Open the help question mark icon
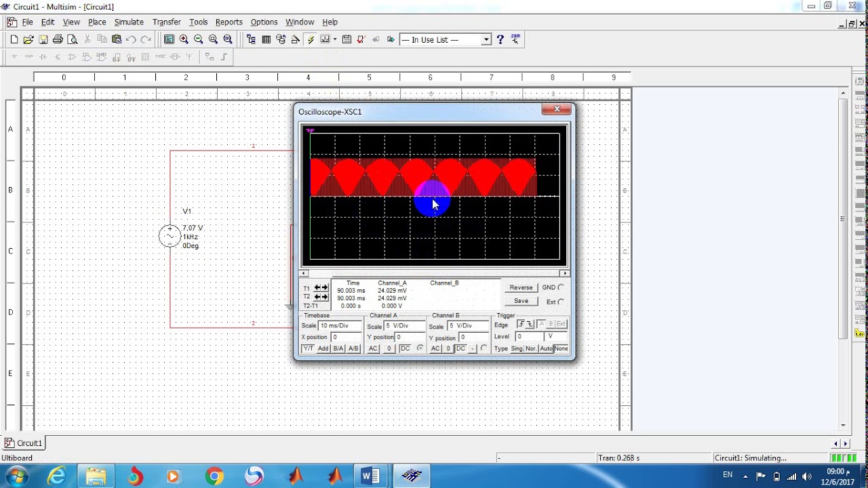Viewport: 868px width, 488px height. point(500,39)
